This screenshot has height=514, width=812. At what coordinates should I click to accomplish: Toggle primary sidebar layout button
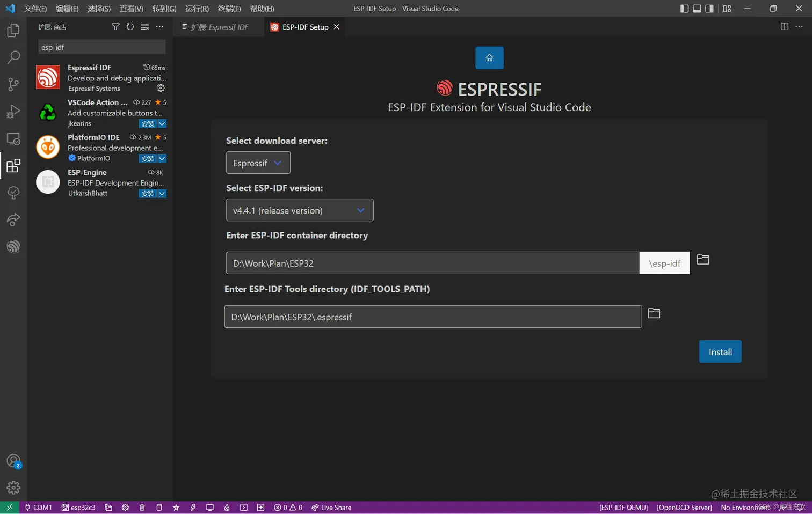pyautogui.click(x=684, y=9)
